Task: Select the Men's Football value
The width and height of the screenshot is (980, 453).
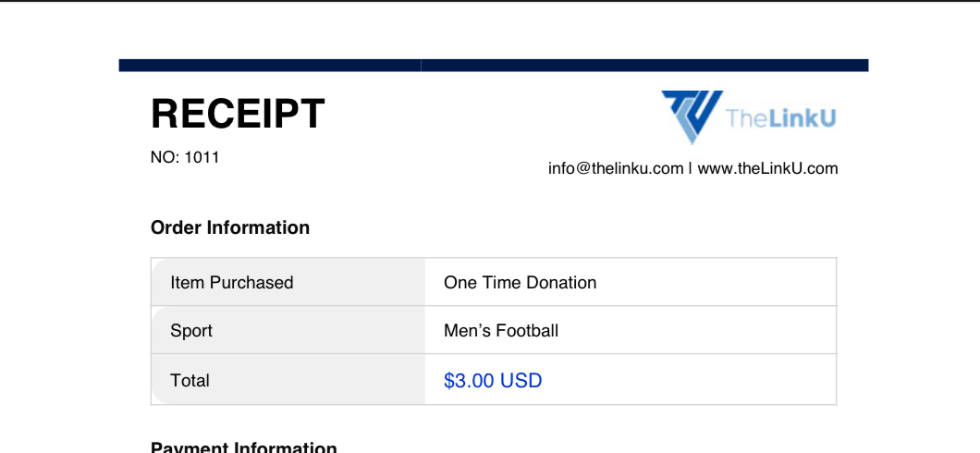Action: coord(501,331)
